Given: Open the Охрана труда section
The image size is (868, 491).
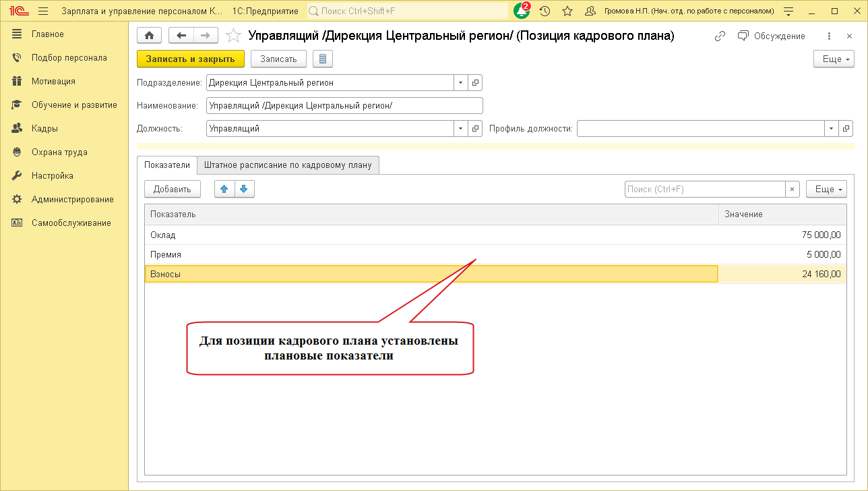Looking at the screenshot, I should (59, 152).
